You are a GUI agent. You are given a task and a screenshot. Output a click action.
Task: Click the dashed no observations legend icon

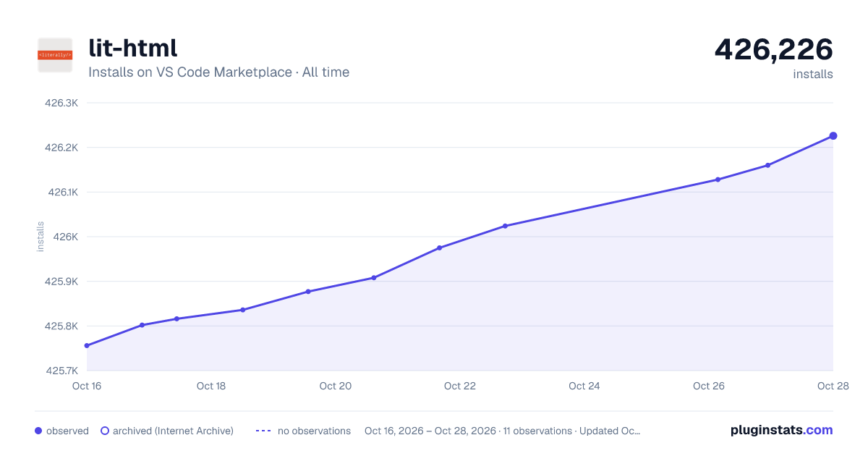pos(263,431)
